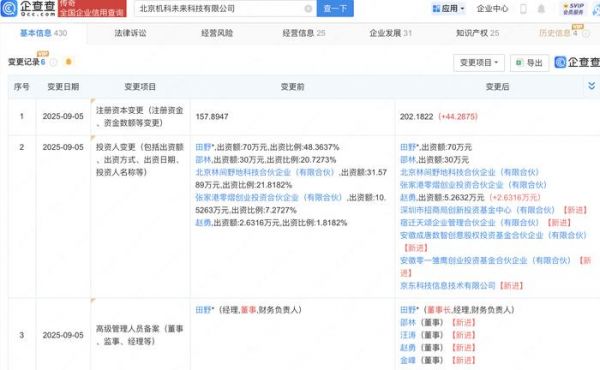600x370 pixels.
Task: Open 邵林 link in 变更前 investor list
Action: click(x=203, y=160)
